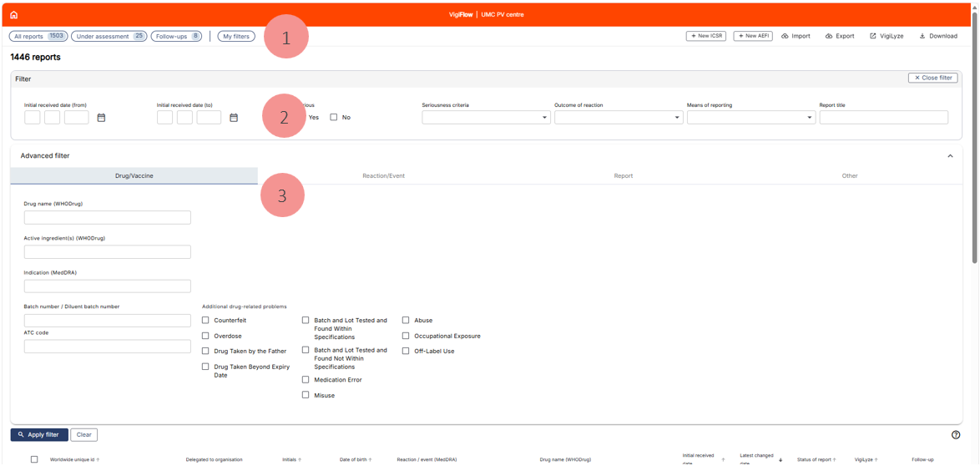Open calendar picker for initial received date to

click(x=234, y=118)
